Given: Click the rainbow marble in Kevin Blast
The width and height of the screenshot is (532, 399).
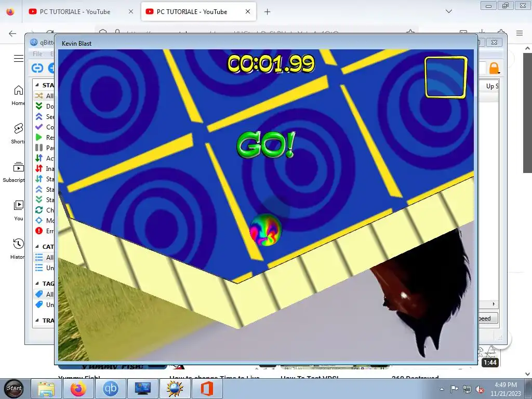Looking at the screenshot, I should [x=265, y=229].
